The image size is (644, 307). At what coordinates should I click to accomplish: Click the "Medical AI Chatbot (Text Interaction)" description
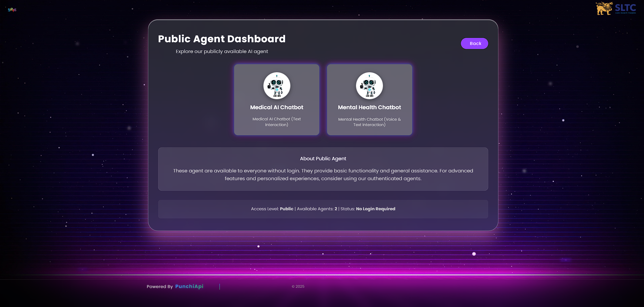pos(276,122)
